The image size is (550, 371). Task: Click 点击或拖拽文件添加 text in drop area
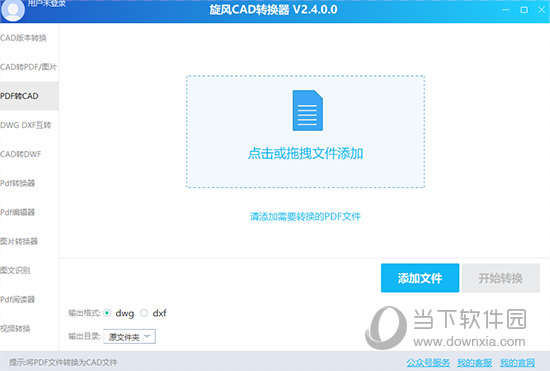click(306, 154)
